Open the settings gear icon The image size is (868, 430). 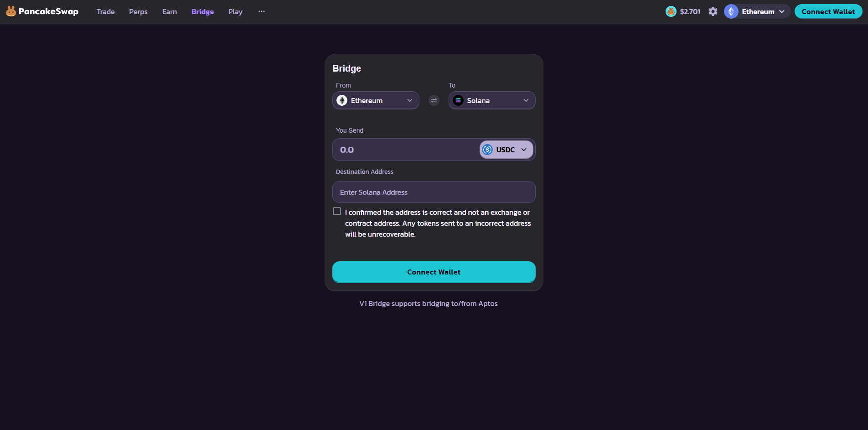coord(713,11)
